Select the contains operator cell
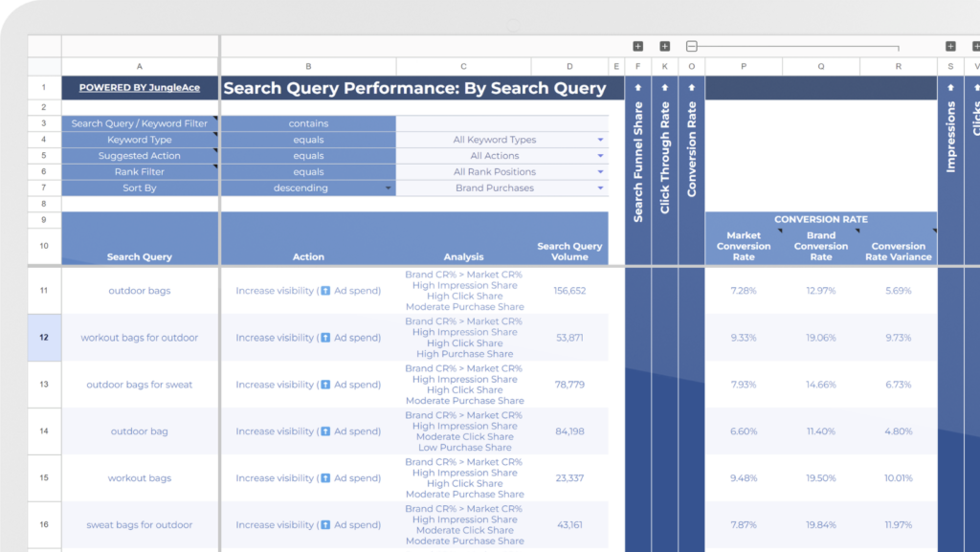 tap(308, 123)
